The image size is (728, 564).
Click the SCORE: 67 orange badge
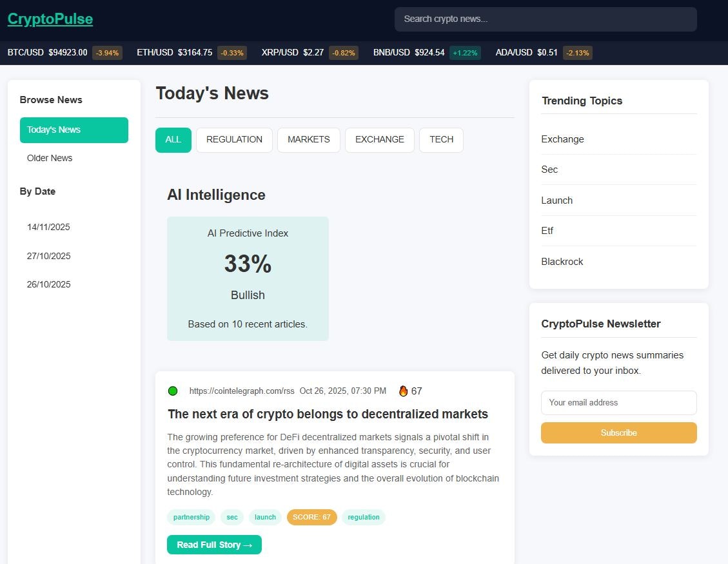click(x=312, y=517)
